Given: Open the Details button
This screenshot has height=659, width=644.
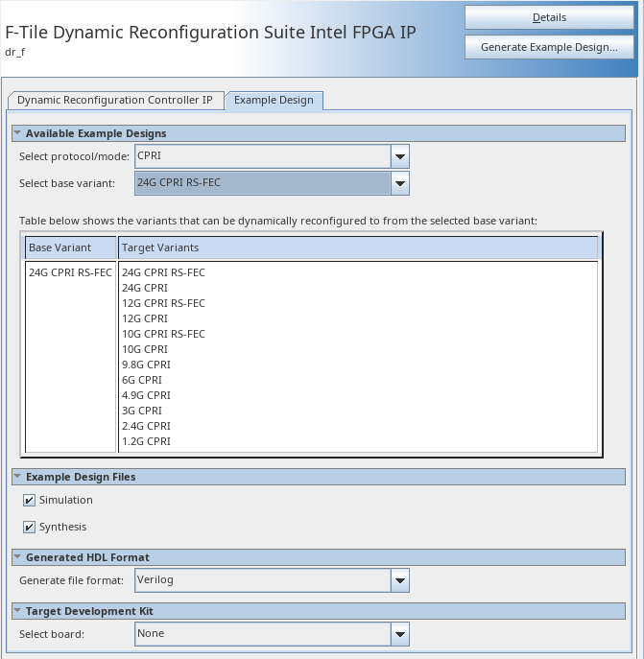Looking at the screenshot, I should (549, 17).
